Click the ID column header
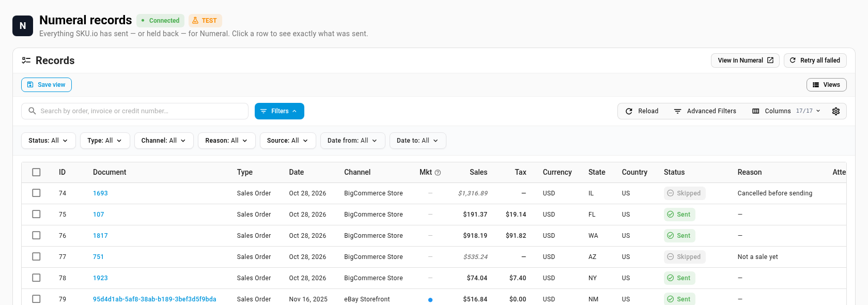The image size is (868, 305). pyautogui.click(x=62, y=172)
